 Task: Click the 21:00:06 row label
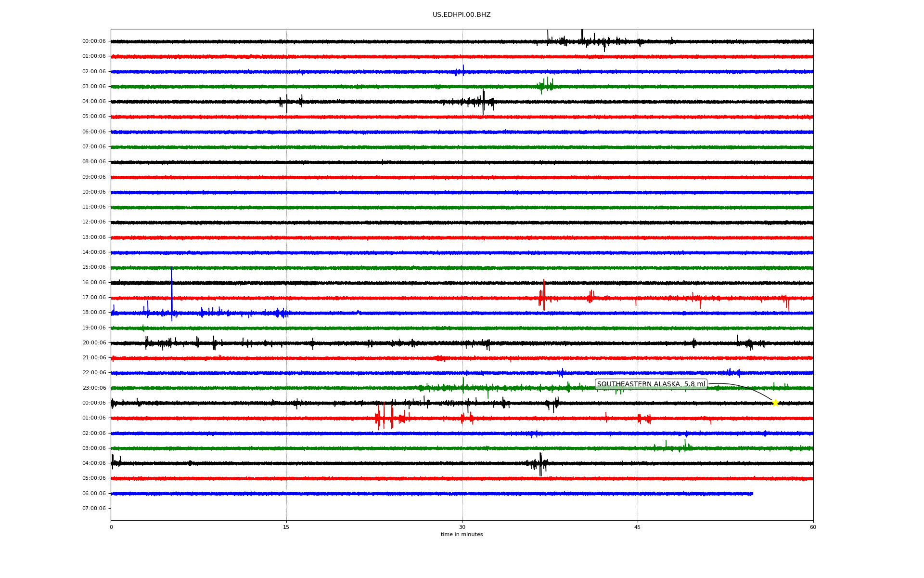[x=94, y=357]
